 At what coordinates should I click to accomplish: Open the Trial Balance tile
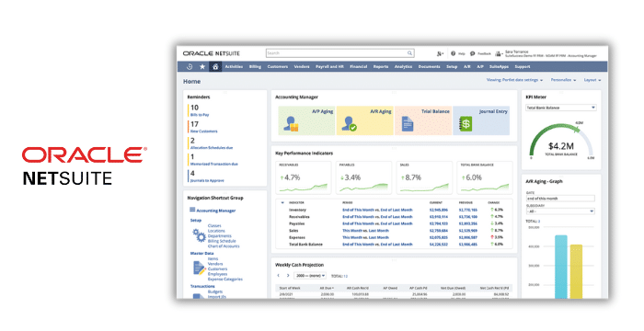click(423, 120)
